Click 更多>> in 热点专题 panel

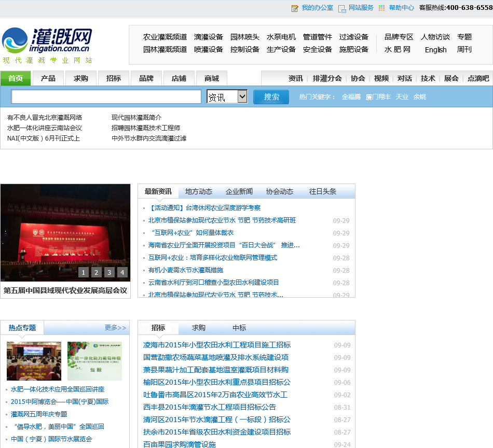[x=115, y=328]
